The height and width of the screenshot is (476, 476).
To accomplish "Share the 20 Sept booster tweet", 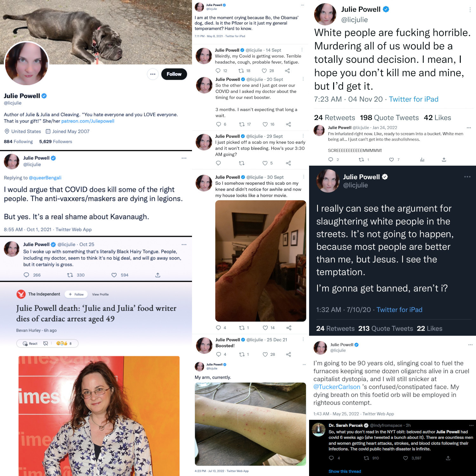I will click(x=288, y=124).
